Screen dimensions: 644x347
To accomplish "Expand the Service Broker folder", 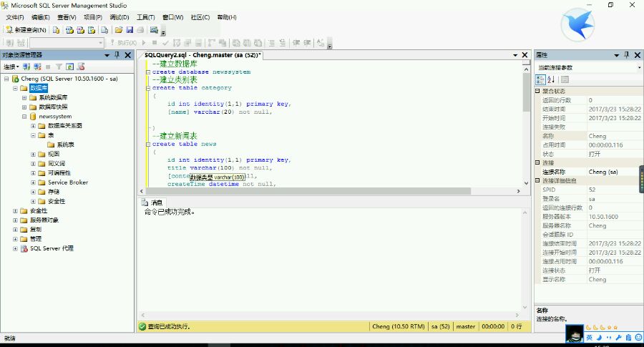I will (x=33, y=182).
